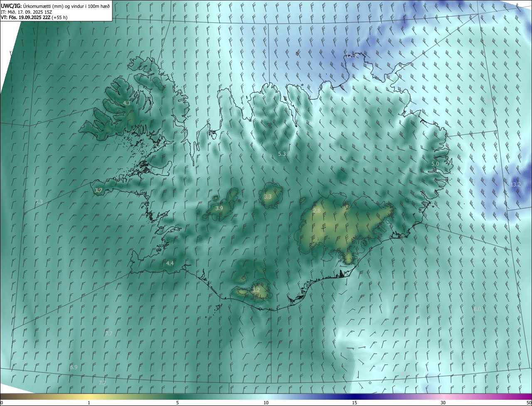Click the 1 tick label on the color scale
Viewport: 532px width, 406px height.
[x=89, y=403]
